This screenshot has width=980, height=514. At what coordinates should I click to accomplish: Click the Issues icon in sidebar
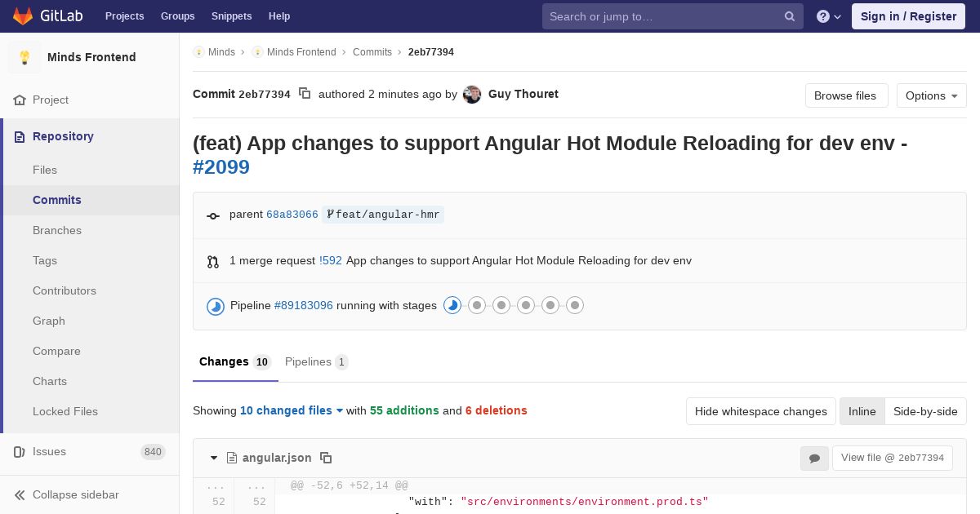pos(20,452)
